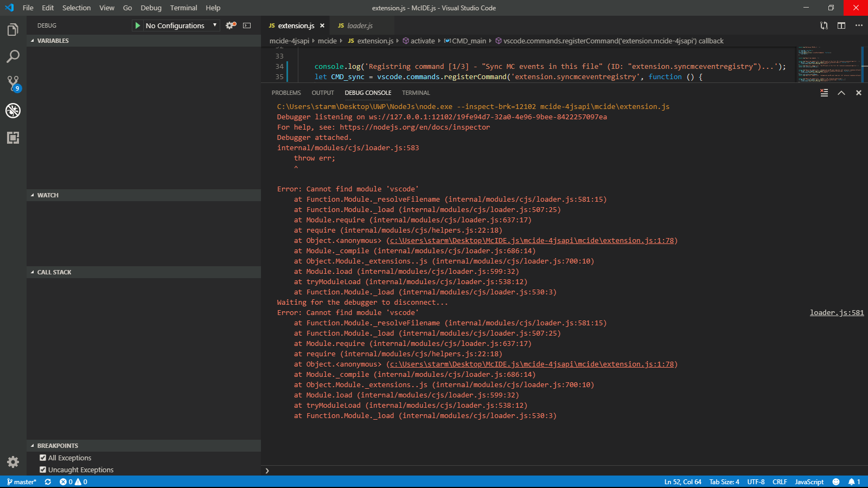
Task: Open the Edit menu
Action: coord(48,8)
